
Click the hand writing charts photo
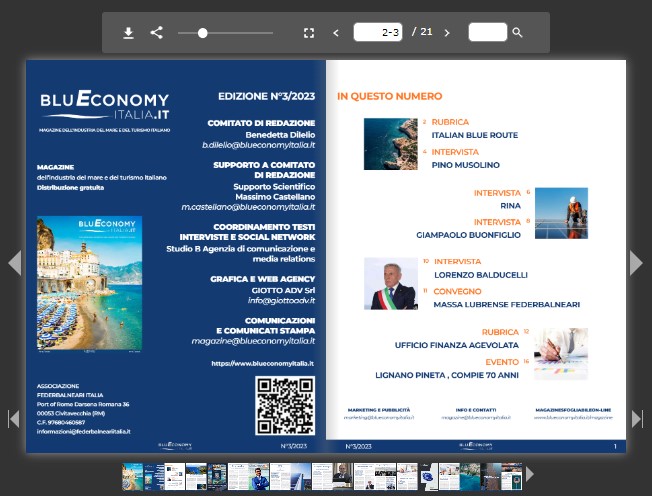click(x=561, y=354)
